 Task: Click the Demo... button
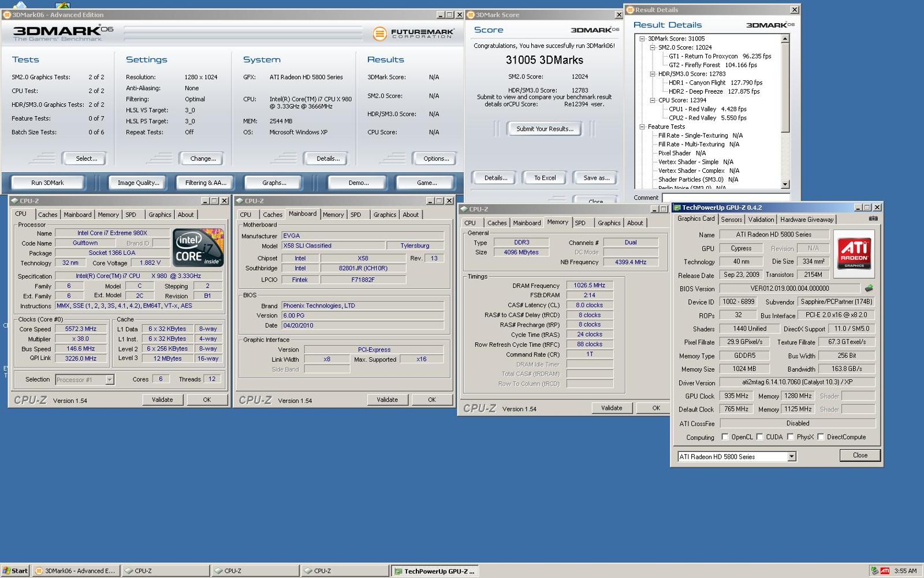click(x=358, y=183)
